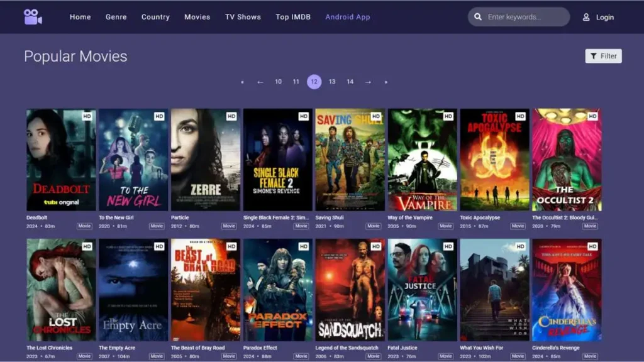
Task: Click the user profile icon beside Login
Action: (x=586, y=17)
